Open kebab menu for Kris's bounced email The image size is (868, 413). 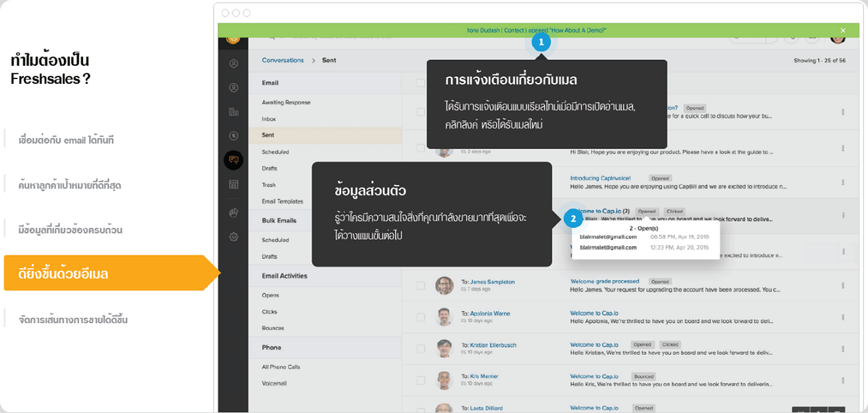843,380
